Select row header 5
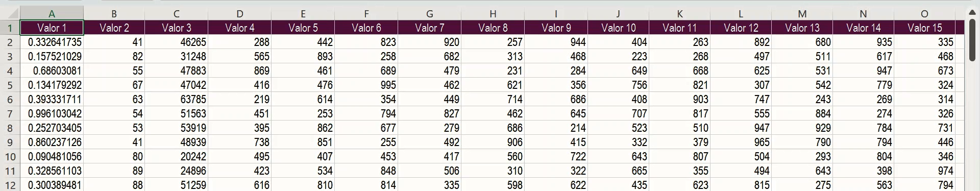Image resolution: width=980 pixels, height=191 pixels. [x=10, y=85]
